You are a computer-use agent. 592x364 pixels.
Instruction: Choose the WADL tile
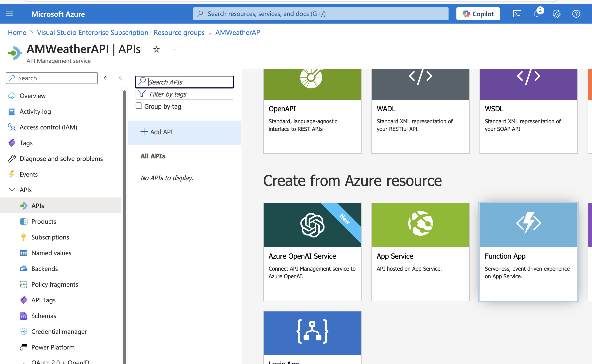(x=420, y=111)
